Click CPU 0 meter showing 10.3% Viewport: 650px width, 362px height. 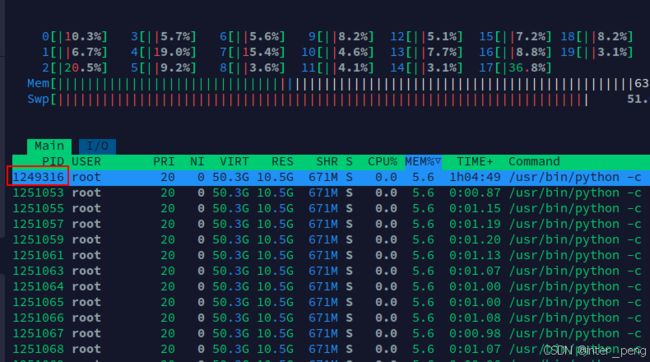[x=75, y=37]
